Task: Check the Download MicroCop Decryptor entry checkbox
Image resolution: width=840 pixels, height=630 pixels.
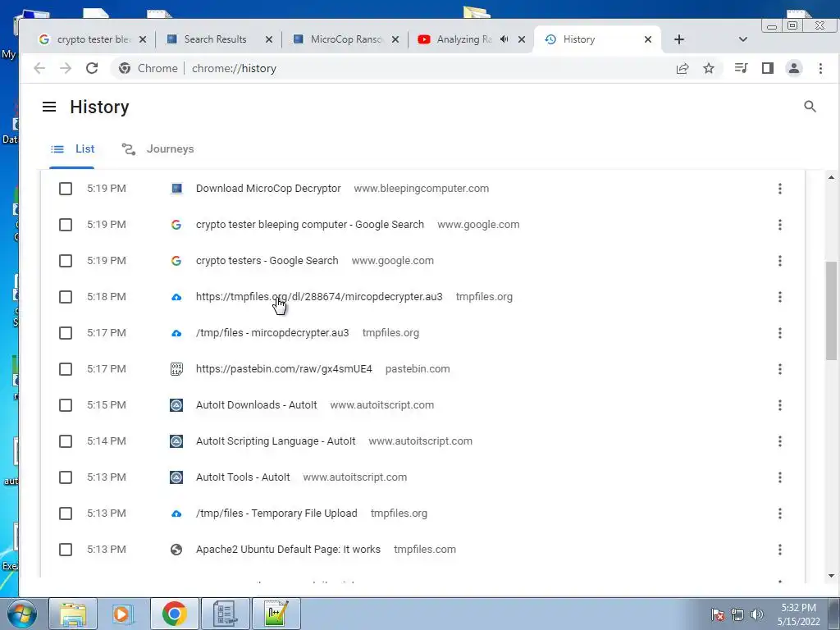Action: [x=66, y=189]
